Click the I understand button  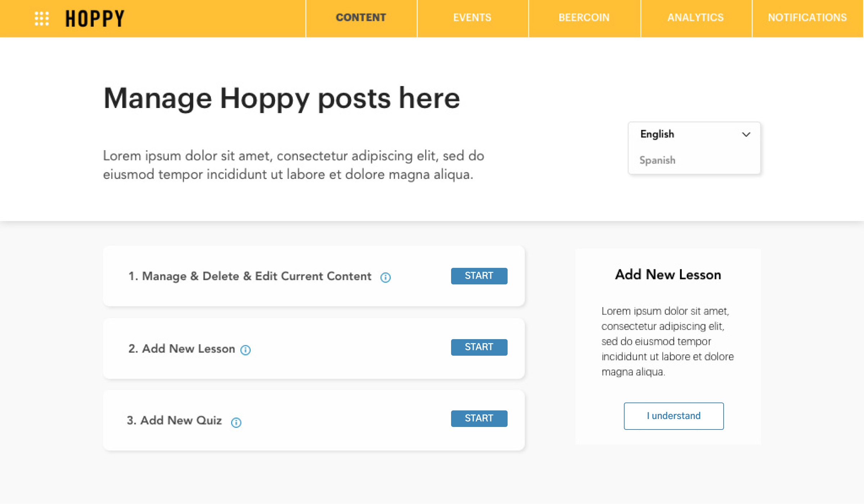(x=674, y=416)
